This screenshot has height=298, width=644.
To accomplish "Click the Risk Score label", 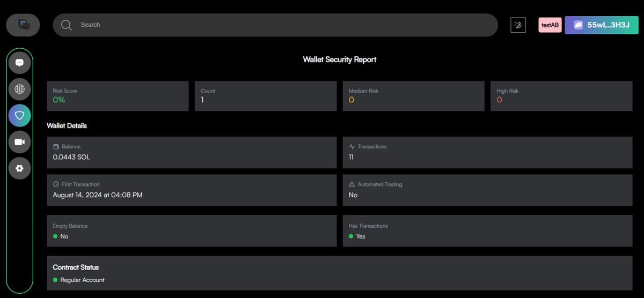I will click(65, 91).
